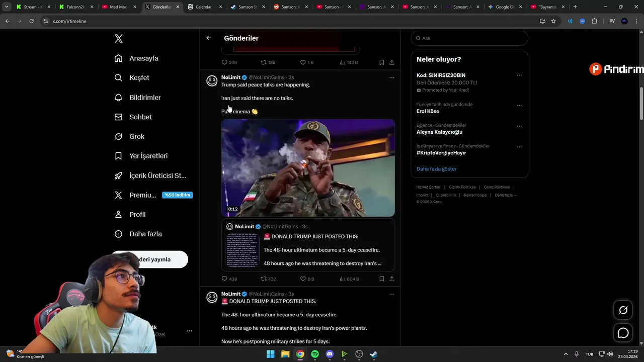The height and width of the screenshot is (362, 644).
Task: Click the reply icon with 249 replies
Action: point(224,62)
